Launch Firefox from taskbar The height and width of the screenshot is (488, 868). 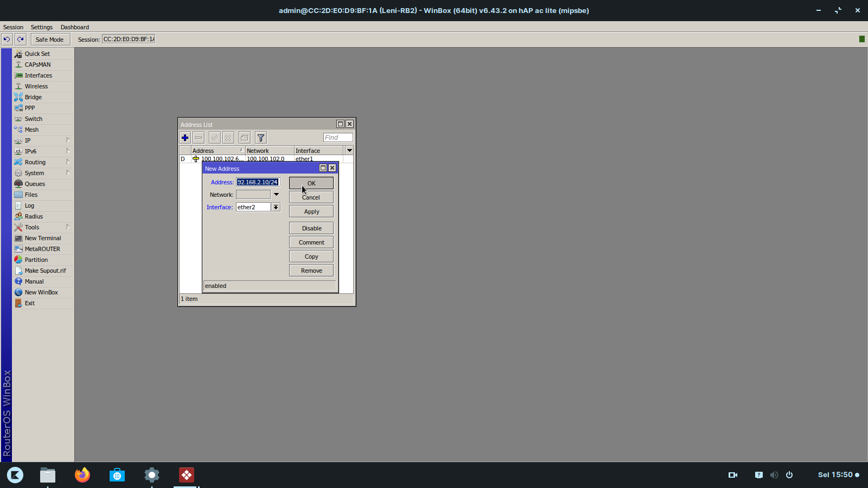pos(82,475)
